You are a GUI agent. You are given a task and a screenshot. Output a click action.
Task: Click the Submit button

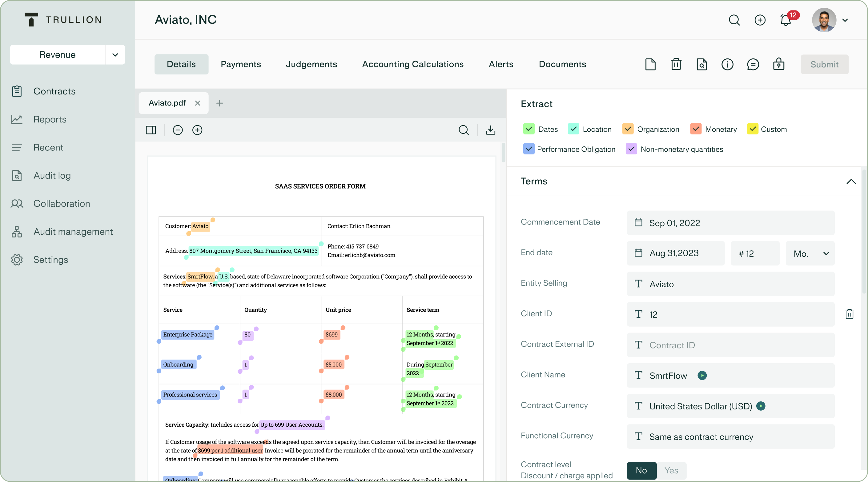point(824,64)
